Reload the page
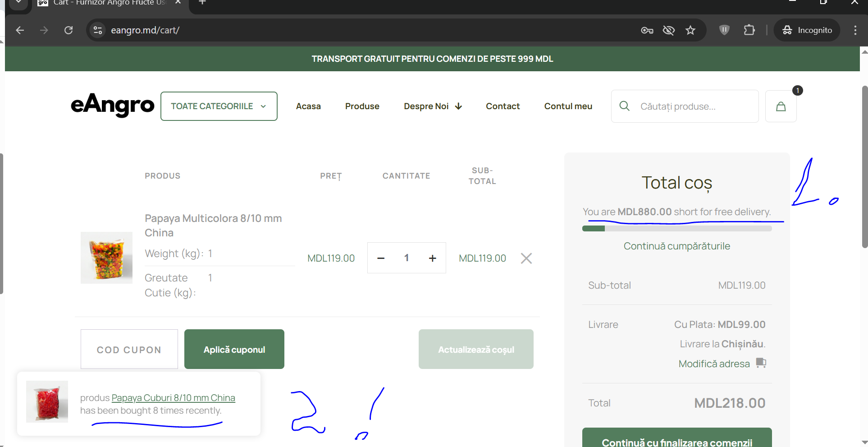The image size is (868, 447). coord(69,30)
